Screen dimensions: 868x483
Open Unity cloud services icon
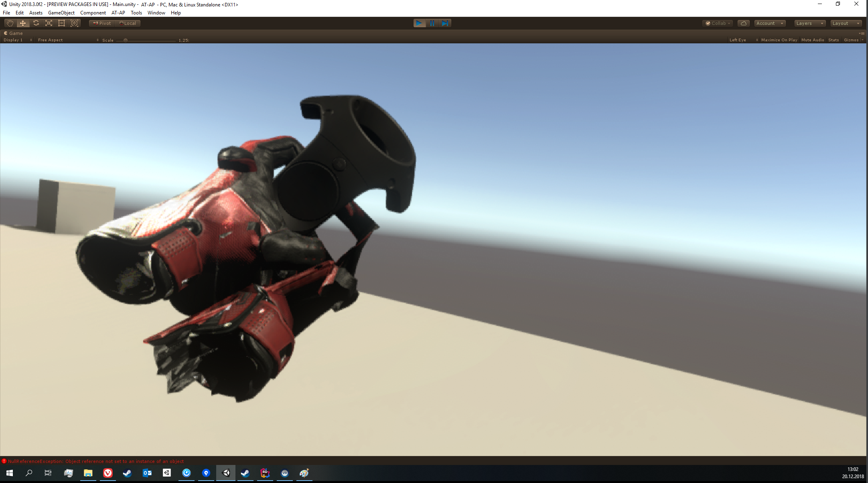743,23
